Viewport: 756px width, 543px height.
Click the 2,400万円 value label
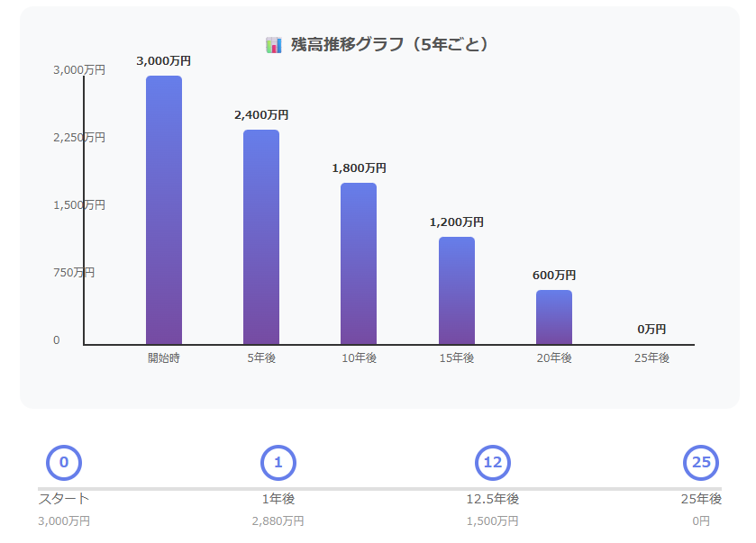pos(261,115)
